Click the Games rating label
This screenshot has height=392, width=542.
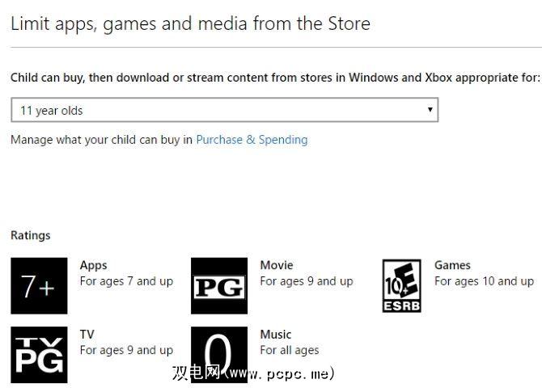point(452,265)
